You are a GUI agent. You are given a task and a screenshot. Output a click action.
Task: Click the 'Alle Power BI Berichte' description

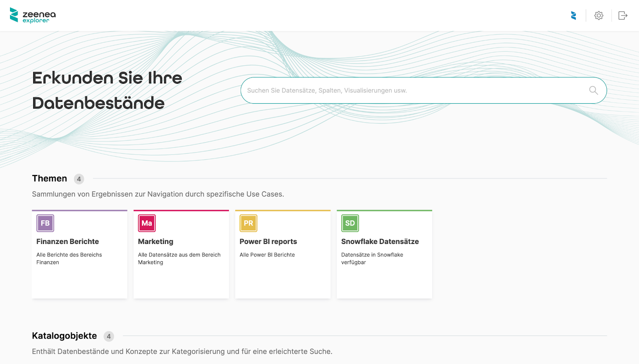tap(267, 255)
